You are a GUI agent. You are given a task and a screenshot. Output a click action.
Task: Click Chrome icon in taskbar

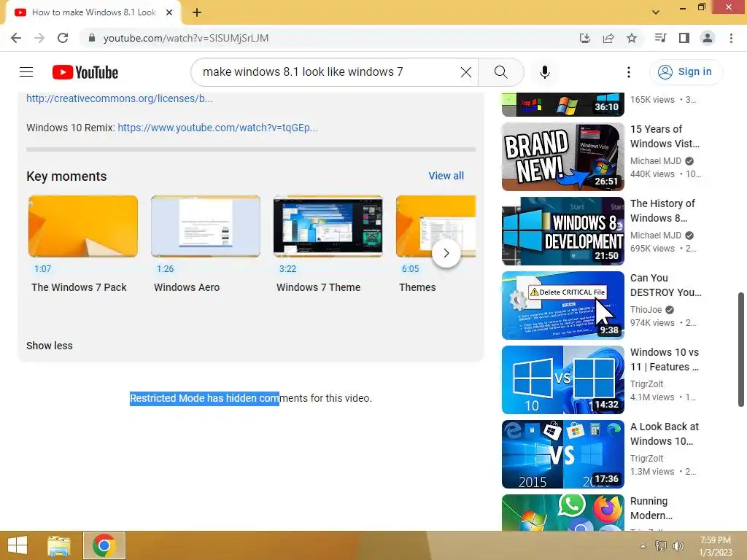pos(104,545)
